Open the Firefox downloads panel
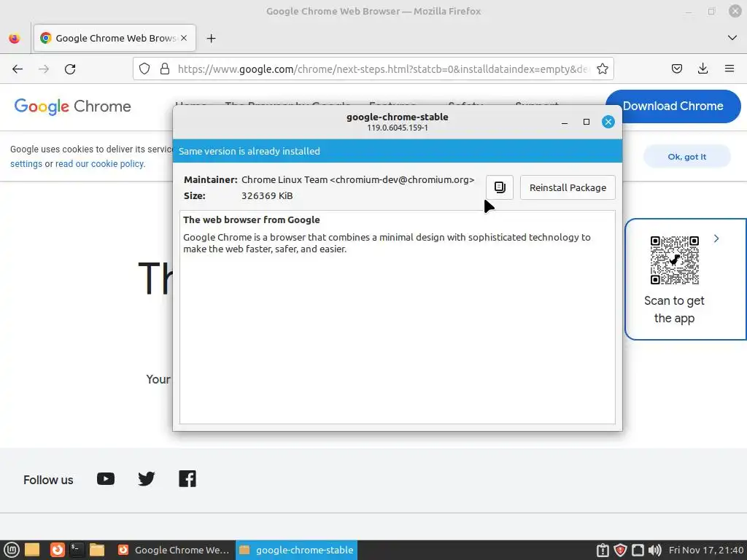The image size is (747, 560). coord(703,69)
